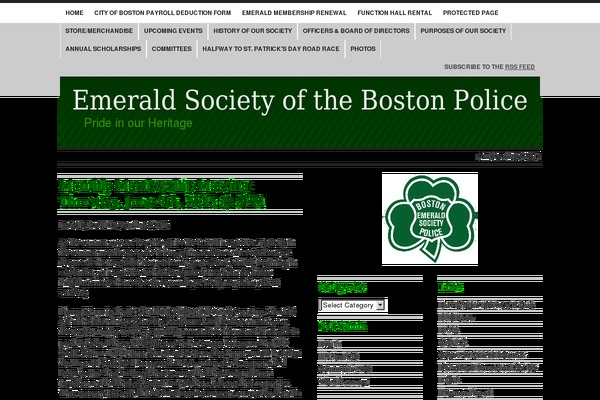This screenshot has width=600, height=400.
Task: View the Photos tab
Action: [x=363, y=49]
